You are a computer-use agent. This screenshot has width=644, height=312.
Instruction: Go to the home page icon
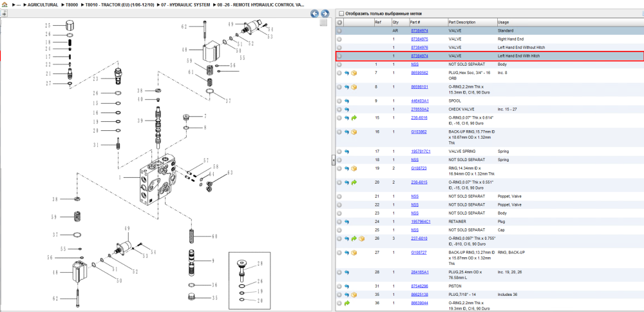(x=5, y=5)
